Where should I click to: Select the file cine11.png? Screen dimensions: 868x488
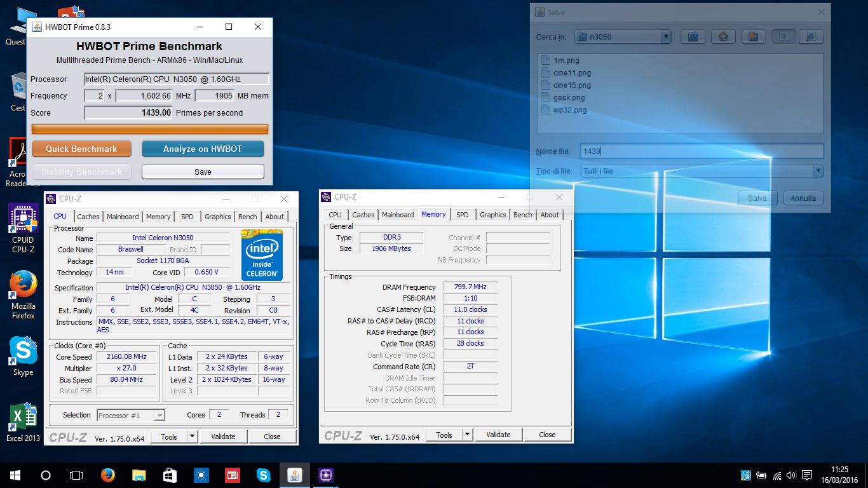566,72
